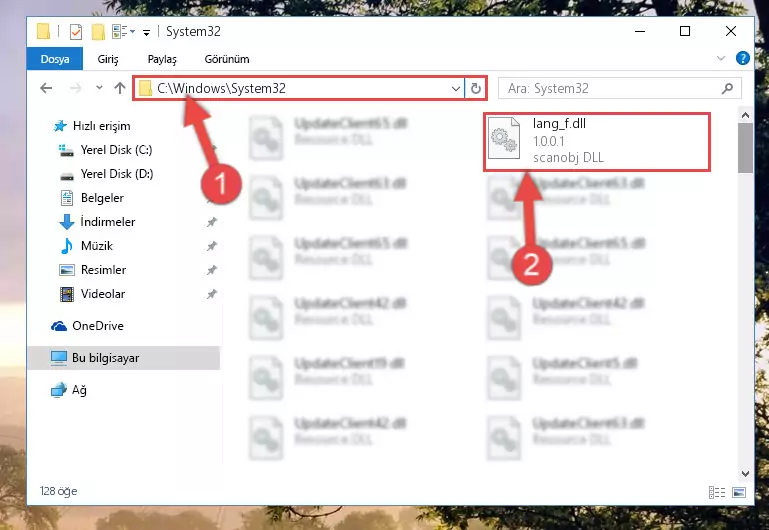Click the scroll up arrow of file list
Image resolution: width=769 pixels, height=530 pixels.
(x=745, y=116)
